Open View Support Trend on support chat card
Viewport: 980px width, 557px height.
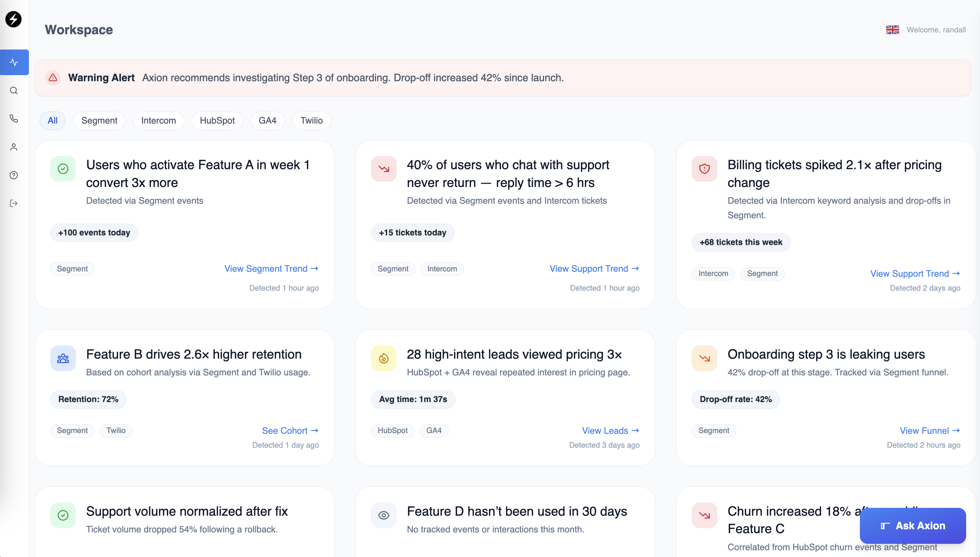tap(594, 269)
